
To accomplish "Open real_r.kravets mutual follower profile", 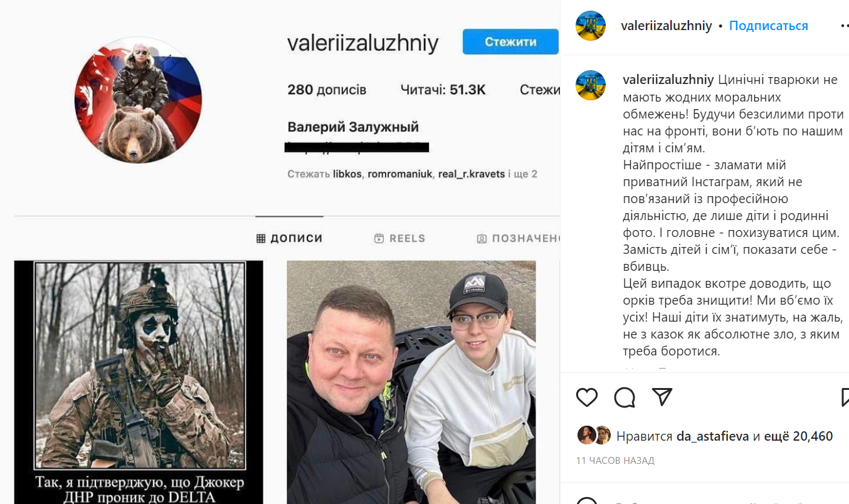I will click(x=471, y=174).
